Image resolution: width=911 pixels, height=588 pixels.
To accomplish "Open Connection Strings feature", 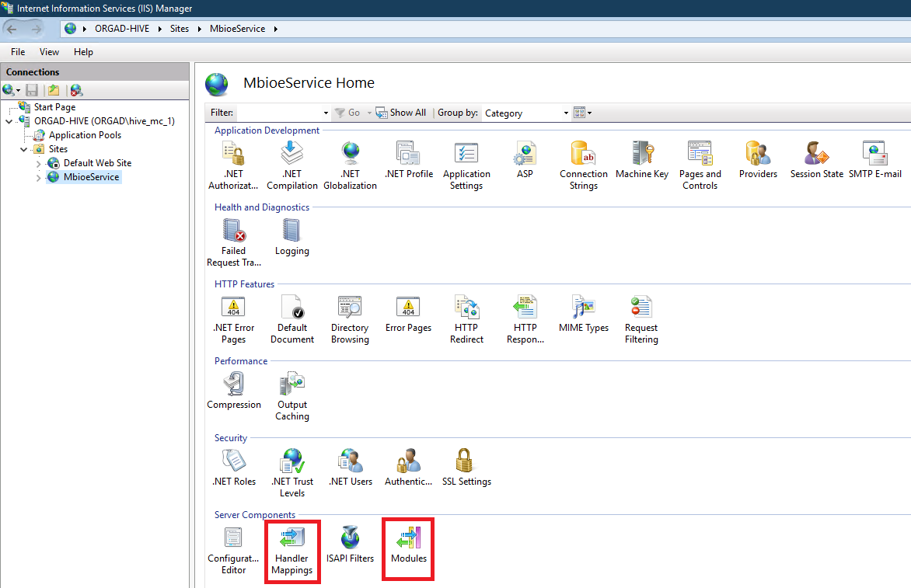I will pyautogui.click(x=583, y=165).
